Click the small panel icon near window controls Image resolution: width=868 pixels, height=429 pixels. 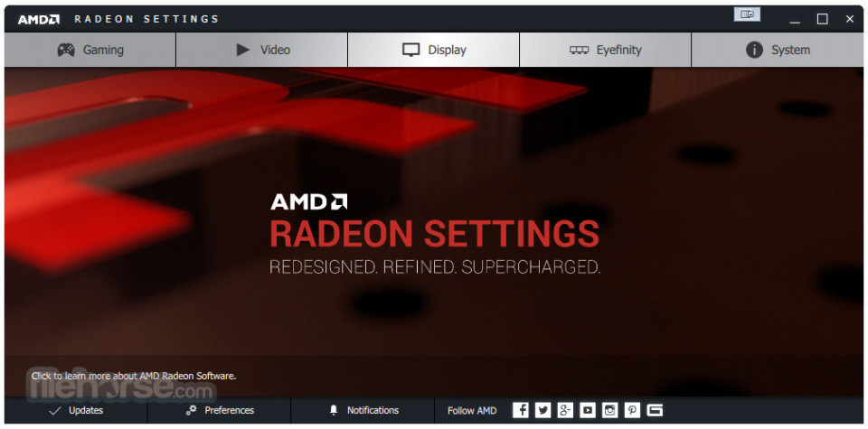tap(747, 15)
